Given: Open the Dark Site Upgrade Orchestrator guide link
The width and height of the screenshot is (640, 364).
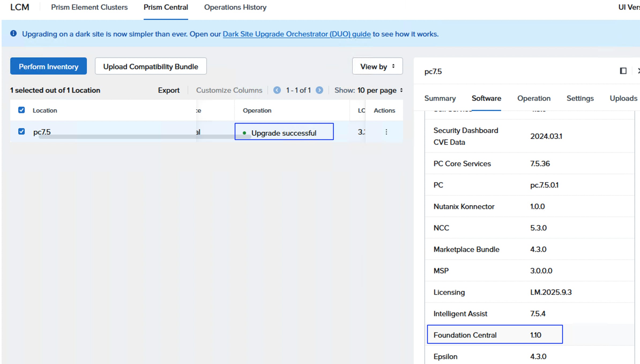Looking at the screenshot, I should coord(296,34).
